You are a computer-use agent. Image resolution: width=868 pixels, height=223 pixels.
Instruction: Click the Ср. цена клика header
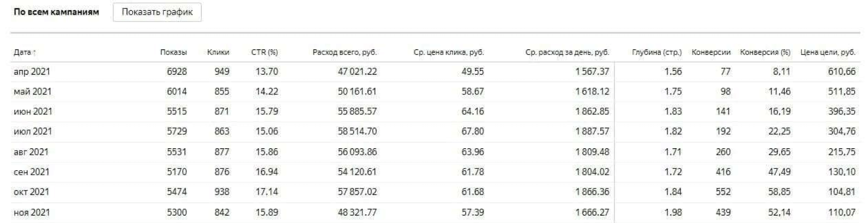click(448, 52)
